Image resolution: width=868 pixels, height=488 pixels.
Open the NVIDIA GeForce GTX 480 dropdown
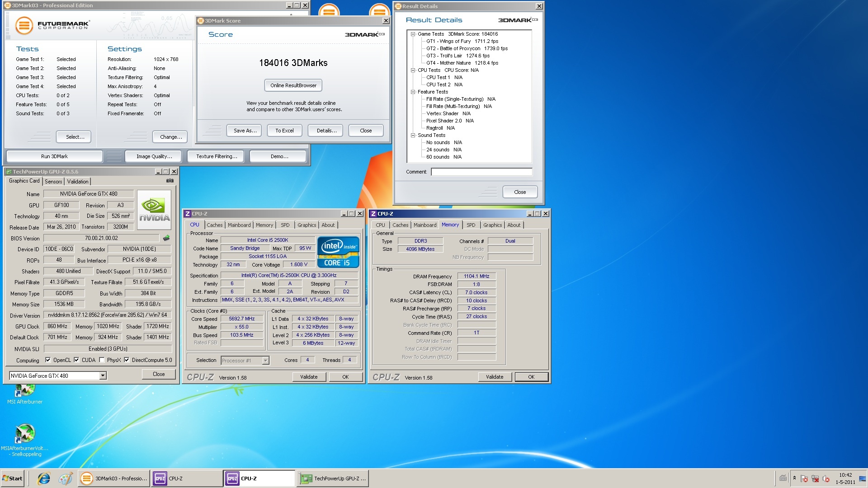point(103,375)
